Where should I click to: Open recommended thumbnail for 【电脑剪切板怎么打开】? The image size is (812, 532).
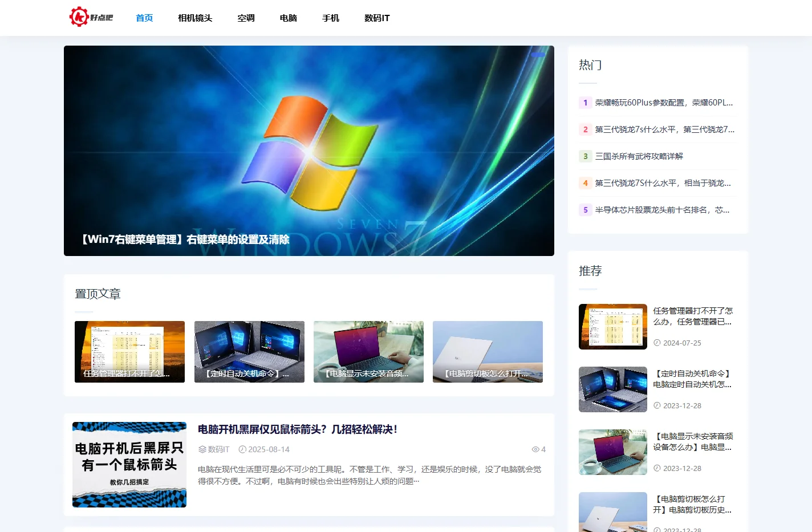point(613,512)
